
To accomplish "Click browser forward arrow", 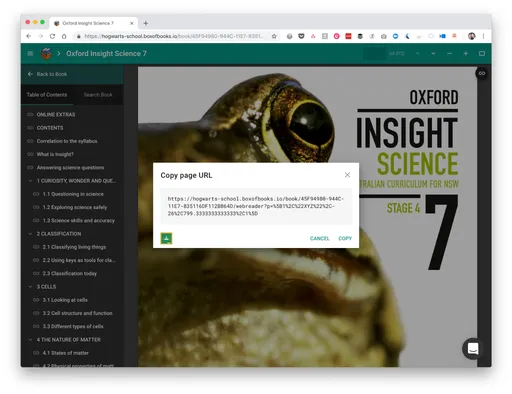I will click(41, 36).
